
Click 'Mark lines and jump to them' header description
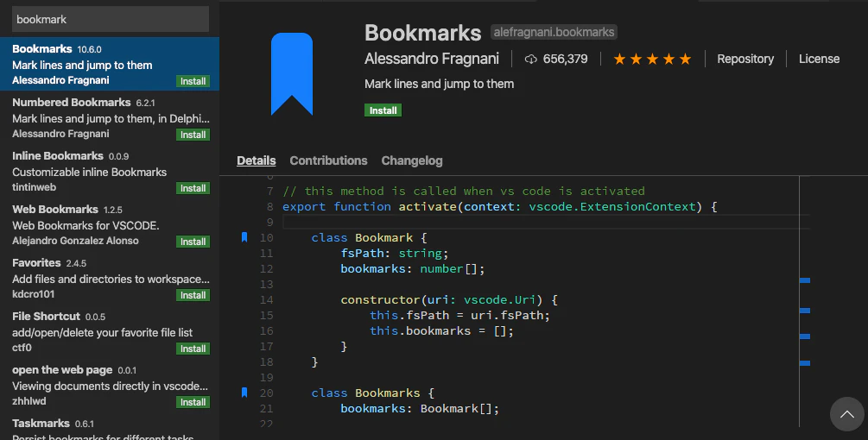point(439,84)
